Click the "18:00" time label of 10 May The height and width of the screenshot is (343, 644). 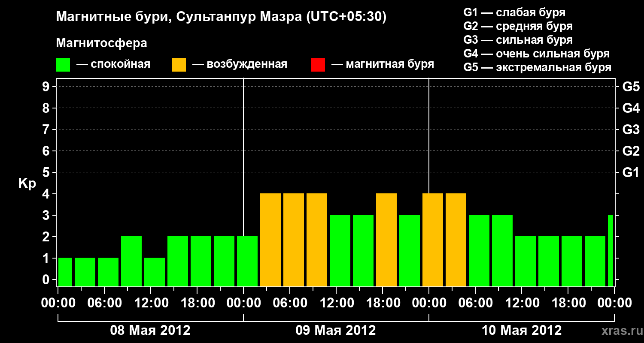tap(568, 303)
